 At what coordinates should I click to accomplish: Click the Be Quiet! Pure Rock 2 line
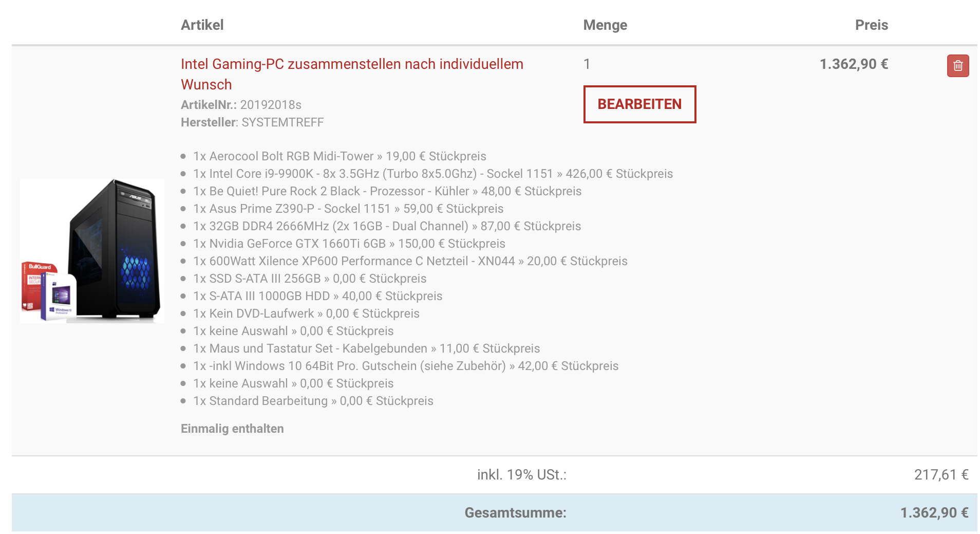click(x=387, y=191)
